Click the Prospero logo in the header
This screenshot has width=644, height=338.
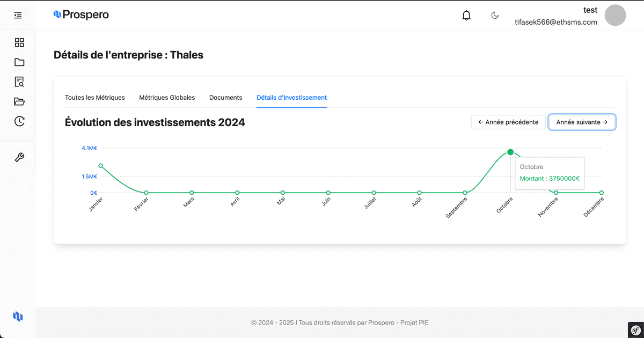(x=81, y=15)
